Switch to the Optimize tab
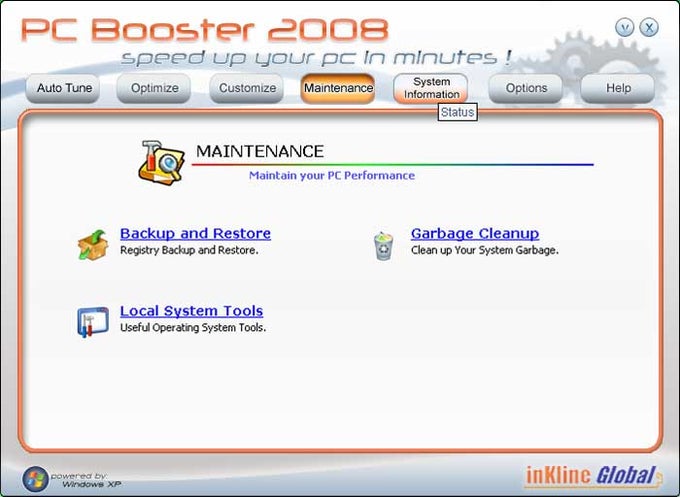The image size is (680, 497). click(154, 88)
